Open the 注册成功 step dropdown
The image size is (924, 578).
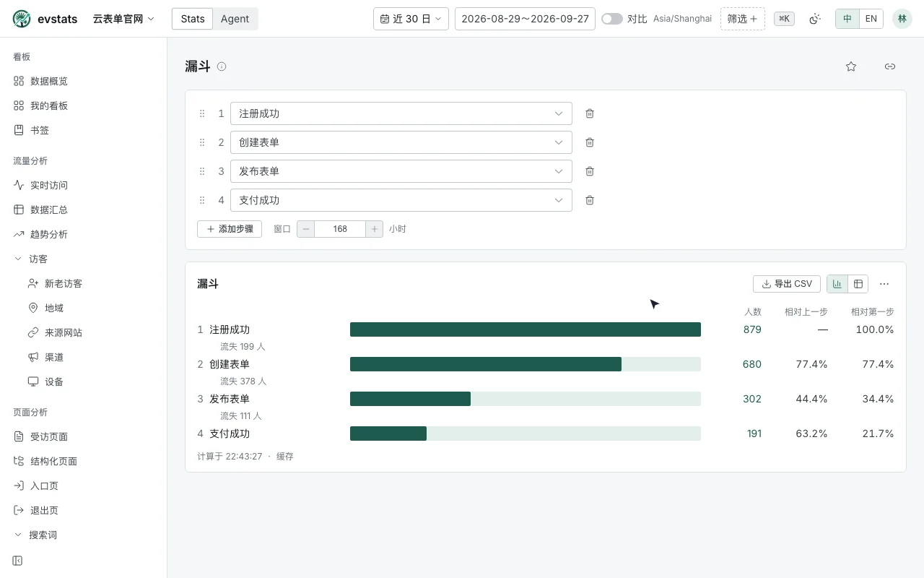pos(401,113)
